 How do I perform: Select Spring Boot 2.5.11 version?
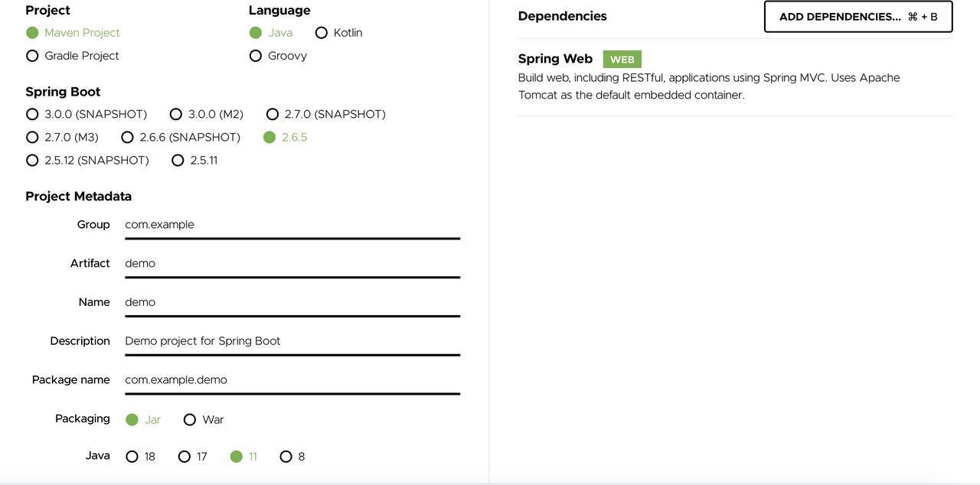click(x=178, y=160)
